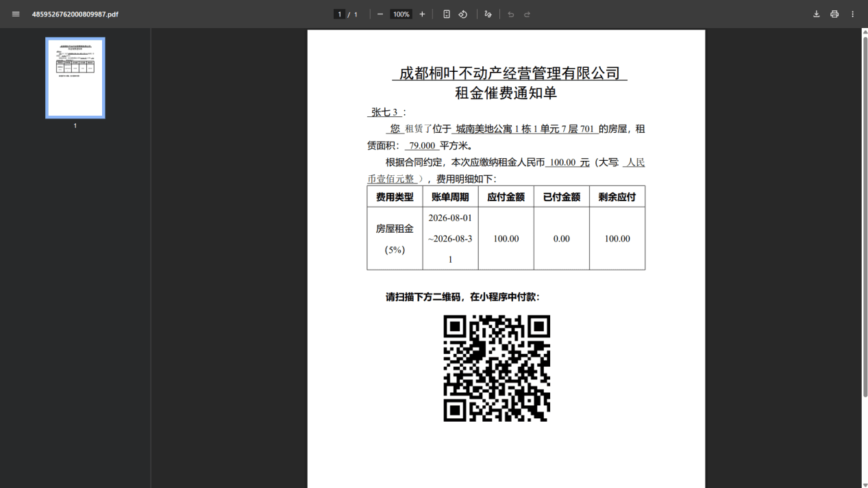
Task: Click the 100% zoom level field
Action: pyautogui.click(x=401, y=14)
